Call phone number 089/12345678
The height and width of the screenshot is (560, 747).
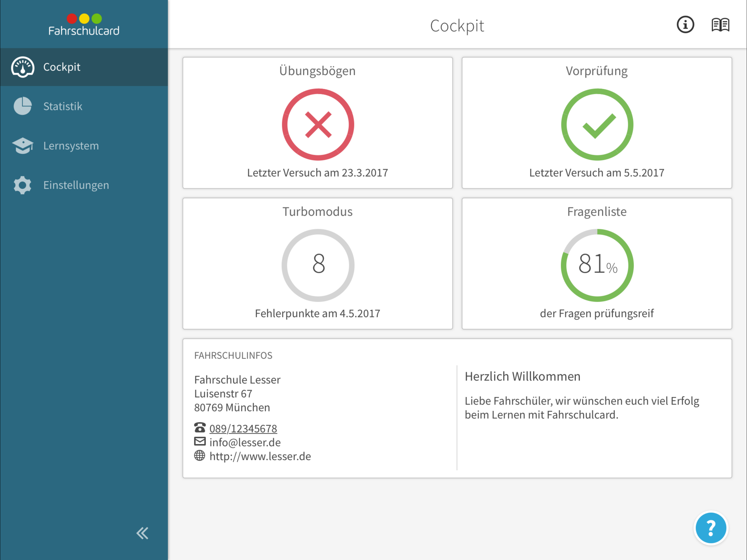point(243,428)
